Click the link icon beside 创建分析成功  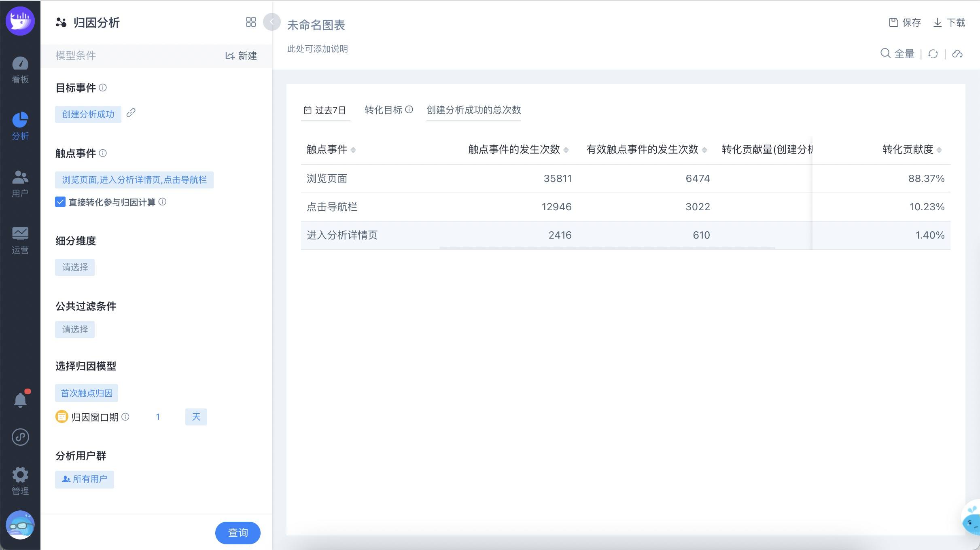131,113
